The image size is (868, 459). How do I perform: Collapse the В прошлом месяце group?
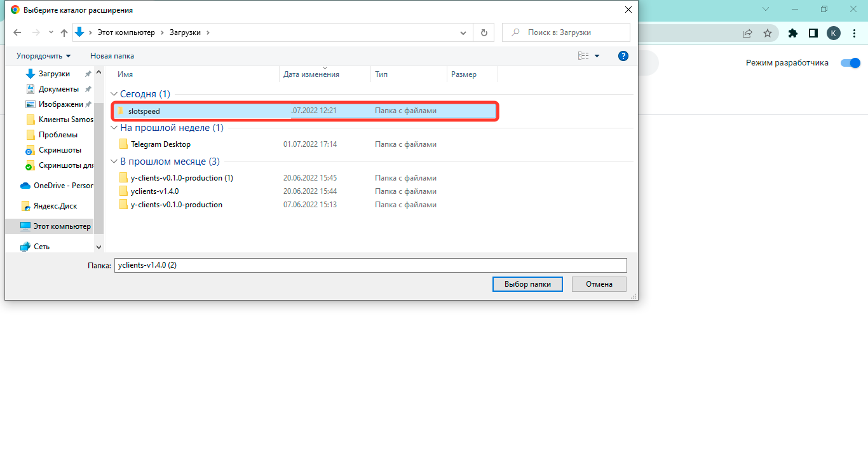pyautogui.click(x=114, y=161)
